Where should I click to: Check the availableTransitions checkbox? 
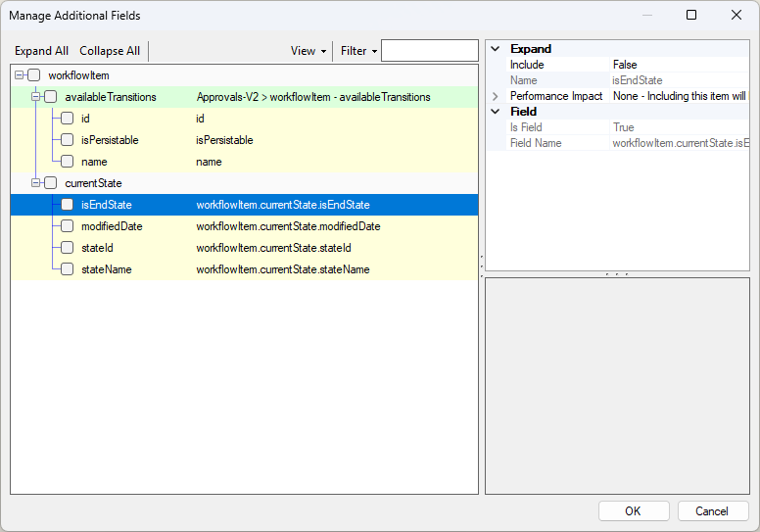50,97
